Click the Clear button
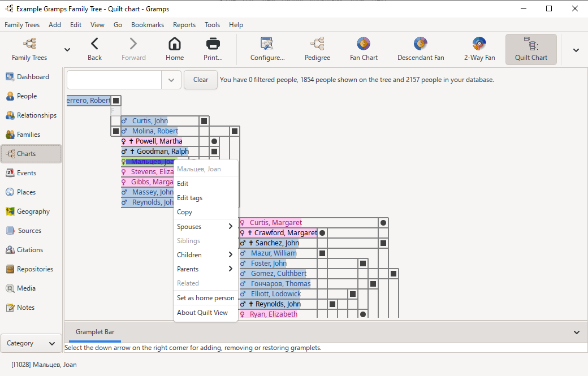 [201, 80]
